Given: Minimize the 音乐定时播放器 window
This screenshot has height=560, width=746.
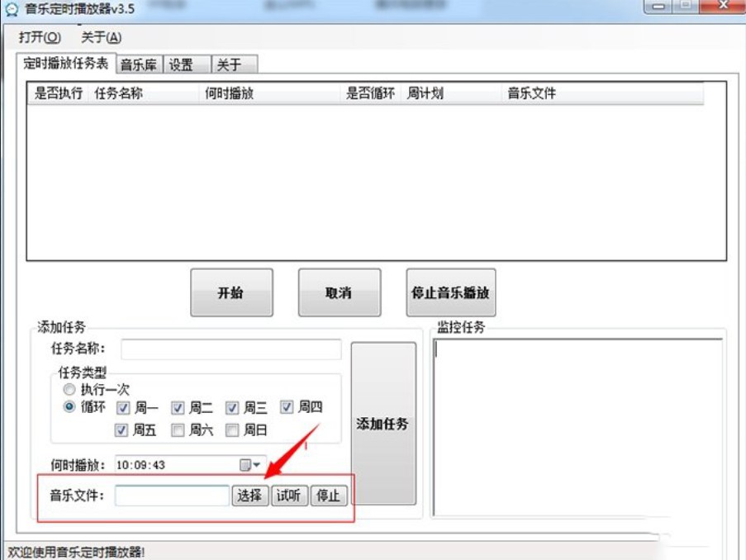Looking at the screenshot, I should 658,6.
